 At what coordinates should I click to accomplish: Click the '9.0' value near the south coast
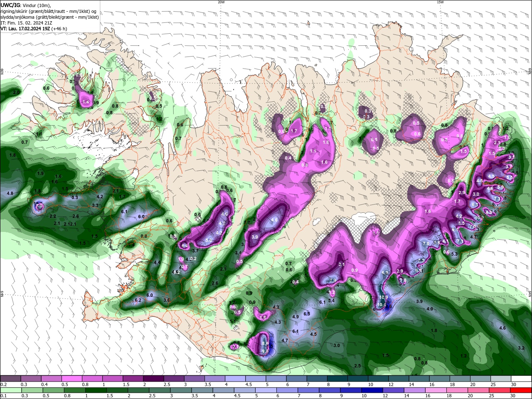(x=265, y=351)
